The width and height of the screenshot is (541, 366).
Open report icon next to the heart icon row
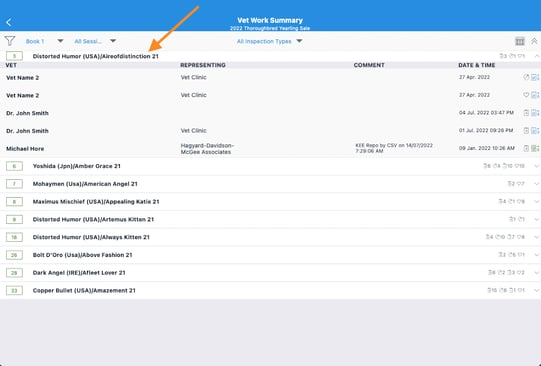[535, 95]
